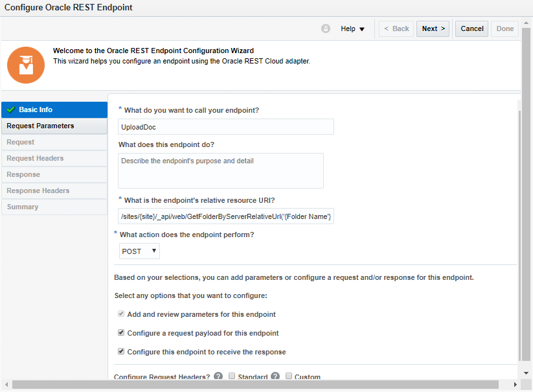The width and height of the screenshot is (533, 392).
Task: Open the POST action dropdown
Action: click(139, 251)
